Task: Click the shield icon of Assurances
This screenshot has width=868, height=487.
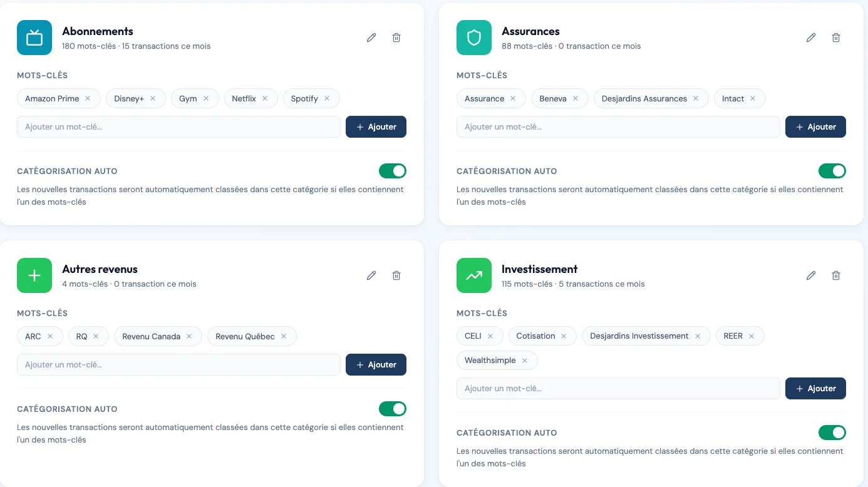Action: [474, 38]
